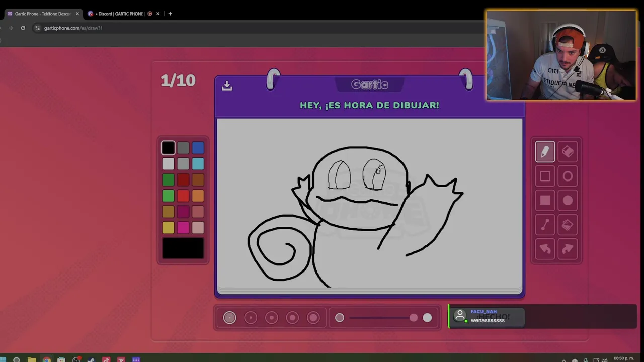Pick the pale peach color swatch
This screenshot has width=644, height=362.
tap(198, 228)
